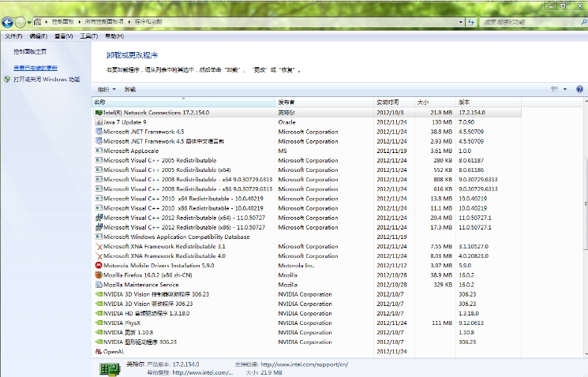
Task: Click the search magnifier icon
Action: [584, 22]
